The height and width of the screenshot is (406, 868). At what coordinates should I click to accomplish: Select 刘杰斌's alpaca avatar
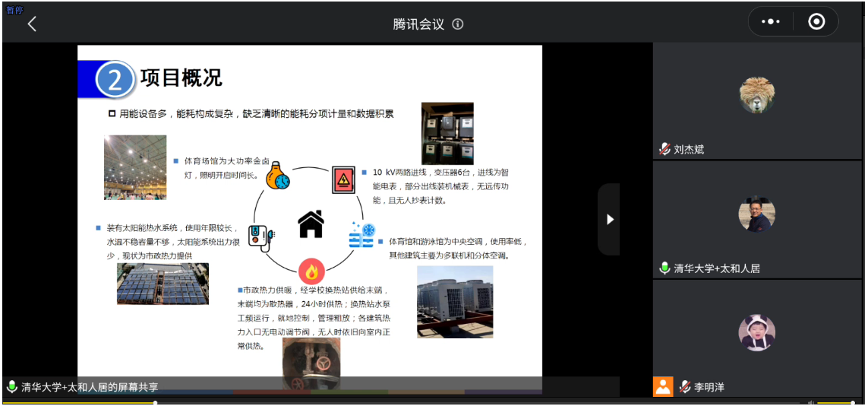(756, 96)
